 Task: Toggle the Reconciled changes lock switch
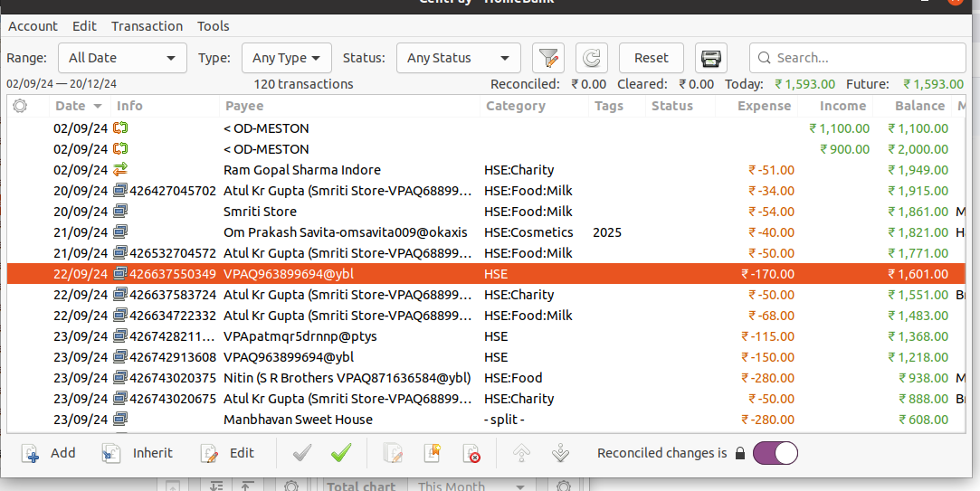(775, 453)
